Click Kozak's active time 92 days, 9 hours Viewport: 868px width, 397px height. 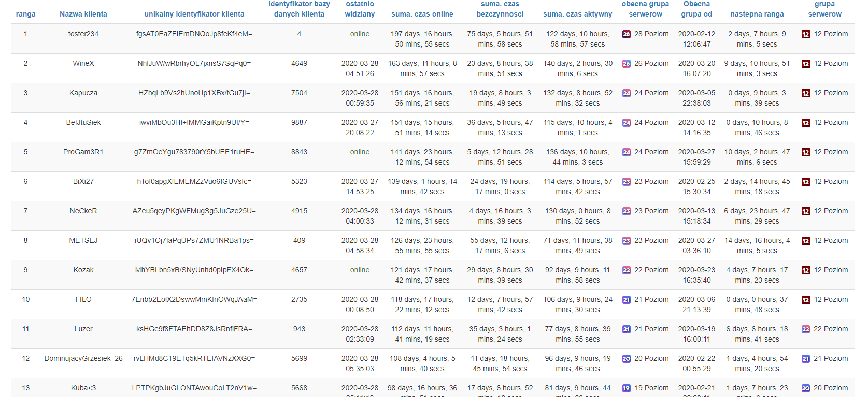point(578,275)
